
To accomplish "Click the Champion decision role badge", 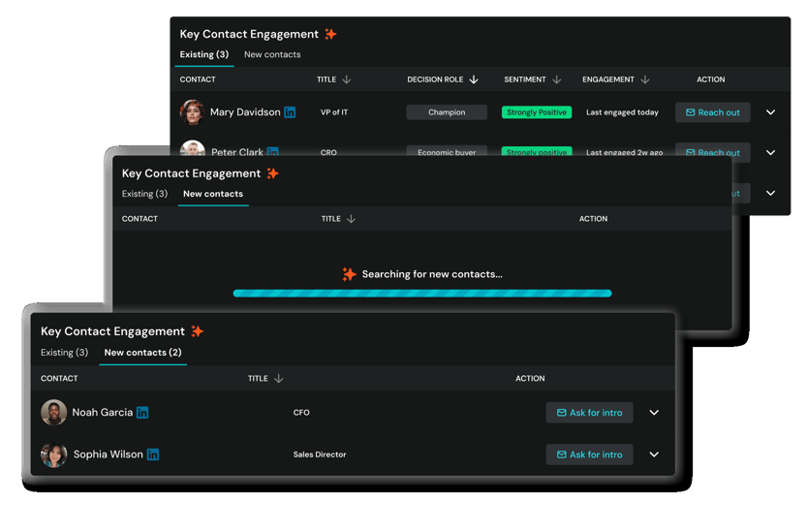I will (447, 112).
